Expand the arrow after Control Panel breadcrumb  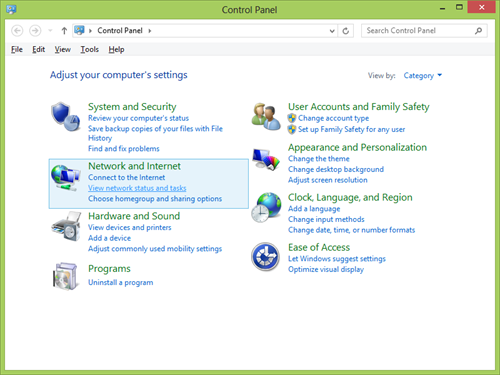(150, 31)
